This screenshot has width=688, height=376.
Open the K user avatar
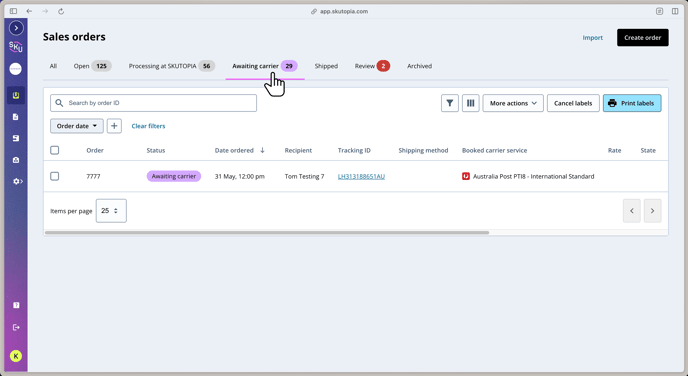pyautogui.click(x=16, y=356)
